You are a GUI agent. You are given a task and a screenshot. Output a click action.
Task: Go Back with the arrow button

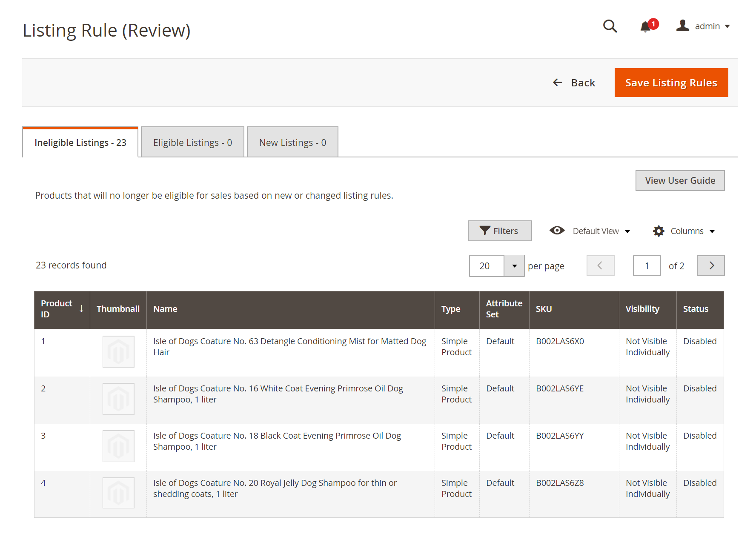(573, 83)
